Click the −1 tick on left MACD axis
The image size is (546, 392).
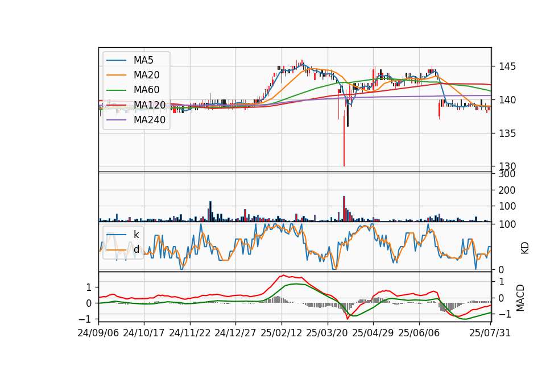pyautogui.click(x=85, y=319)
